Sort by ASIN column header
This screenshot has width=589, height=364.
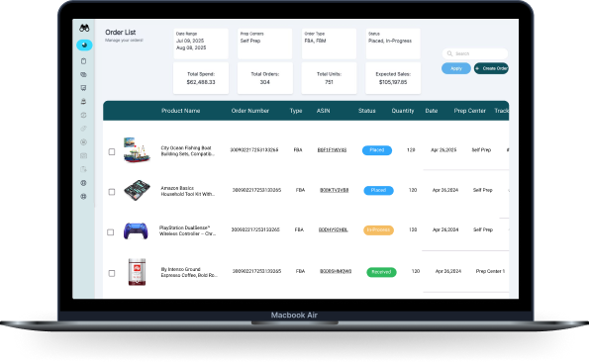tap(323, 111)
